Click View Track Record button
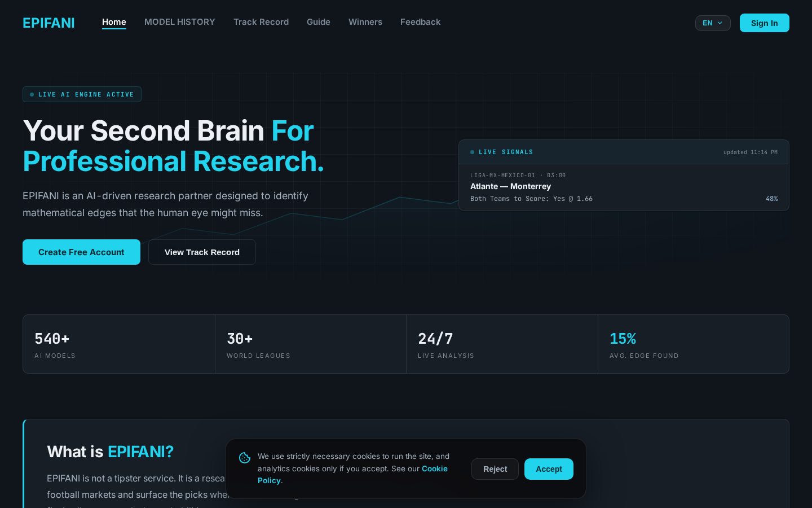812x508 pixels. tap(202, 252)
